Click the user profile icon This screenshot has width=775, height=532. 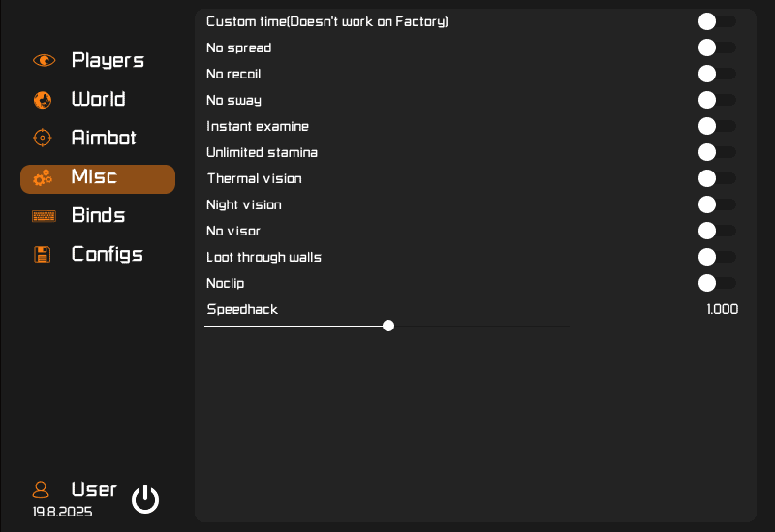coord(42,489)
